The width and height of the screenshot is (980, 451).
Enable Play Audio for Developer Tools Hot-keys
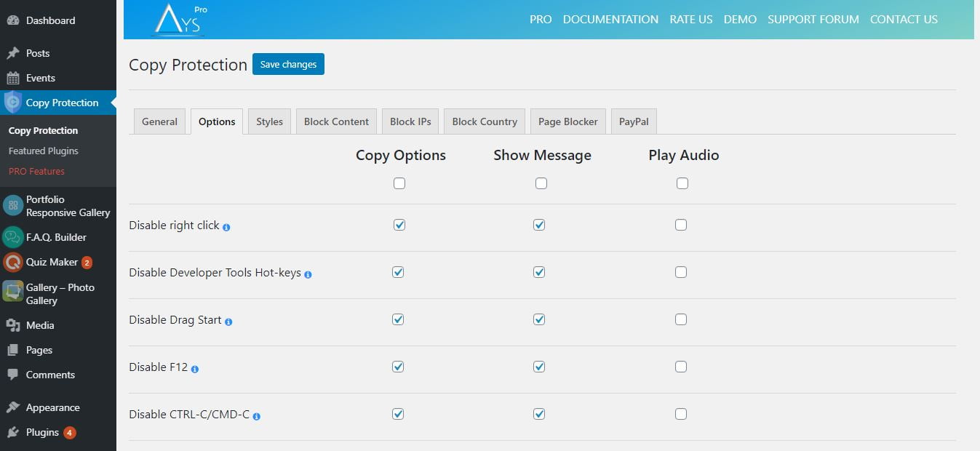(x=680, y=272)
